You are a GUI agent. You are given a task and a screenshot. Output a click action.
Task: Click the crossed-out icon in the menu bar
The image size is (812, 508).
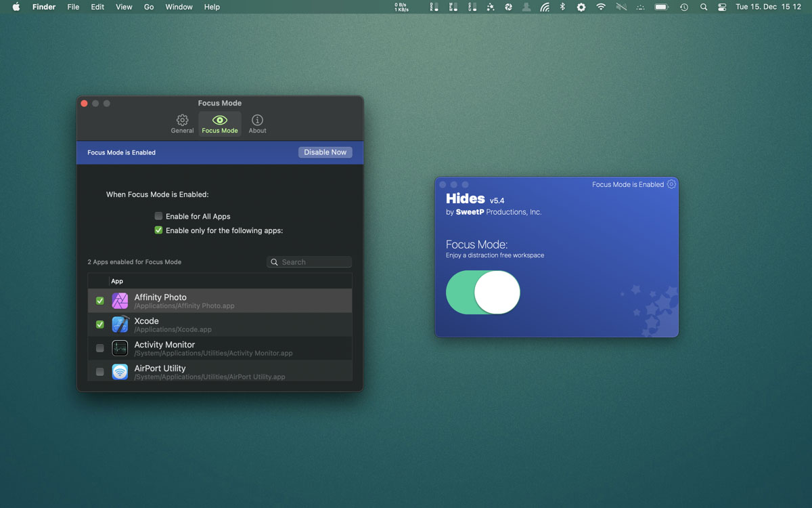tap(621, 7)
